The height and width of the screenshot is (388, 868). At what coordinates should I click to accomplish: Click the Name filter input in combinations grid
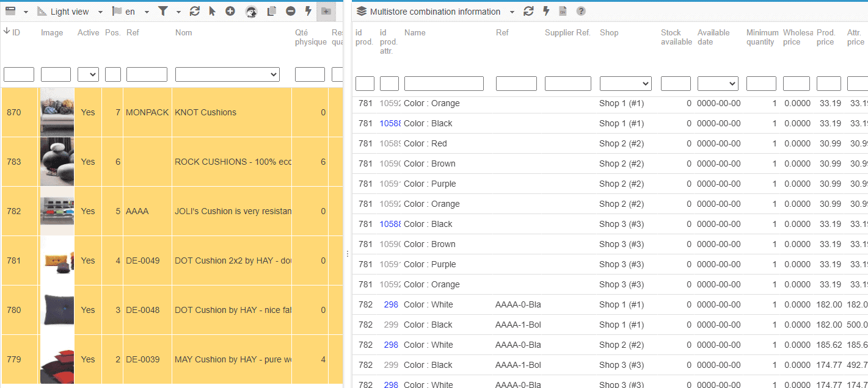tap(444, 84)
